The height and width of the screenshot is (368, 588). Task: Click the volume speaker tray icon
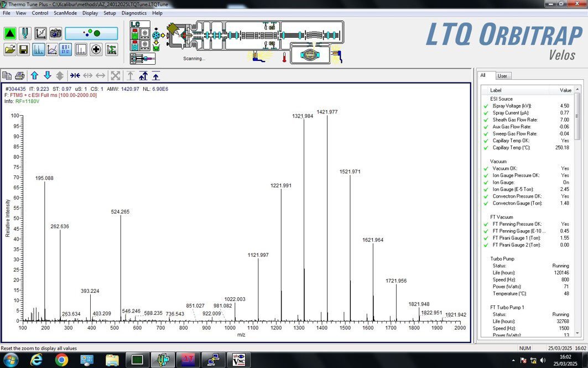[543, 360]
